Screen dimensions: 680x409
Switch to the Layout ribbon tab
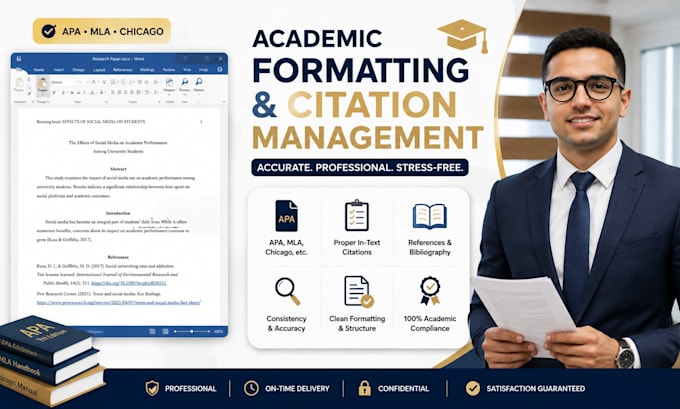(99, 69)
